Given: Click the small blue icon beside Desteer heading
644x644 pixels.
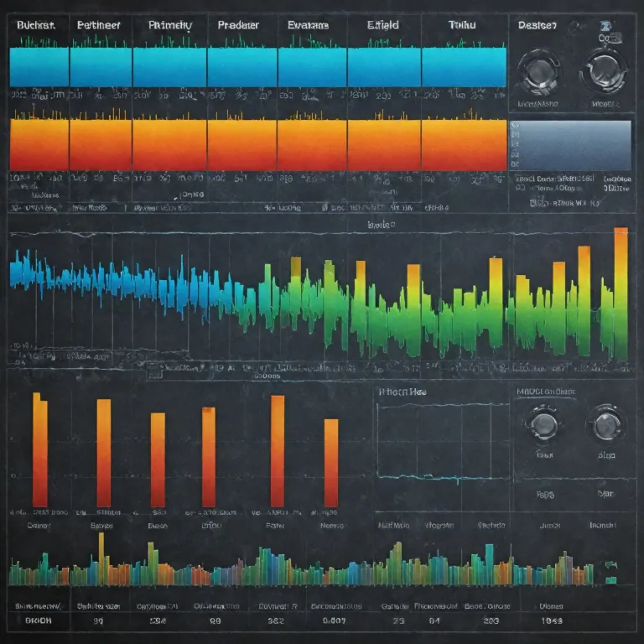Looking at the screenshot, I should pos(605,26).
